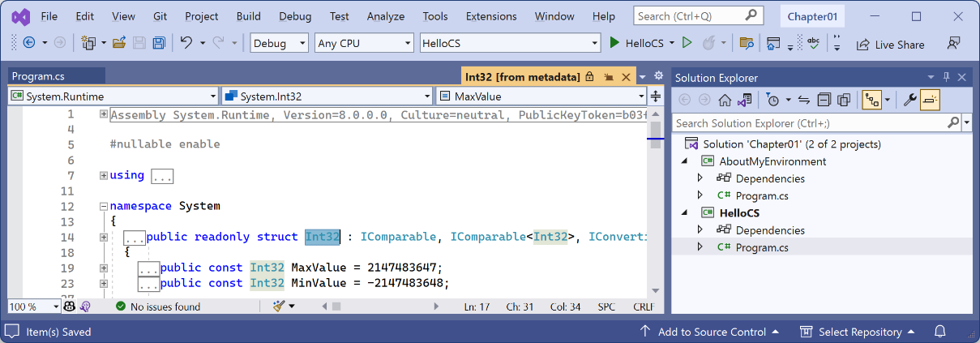This screenshot has width=980, height=343.
Task: Switch views icon in Solution Explorer toolbar
Action: pos(743,100)
